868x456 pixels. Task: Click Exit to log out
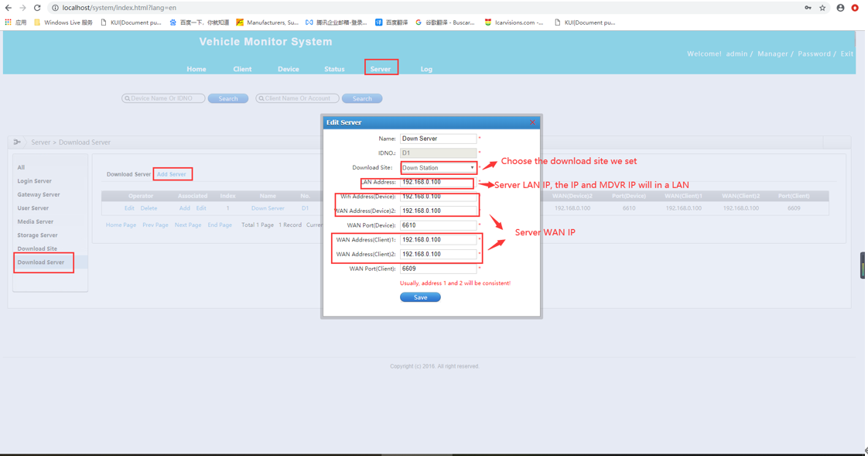pyautogui.click(x=846, y=53)
